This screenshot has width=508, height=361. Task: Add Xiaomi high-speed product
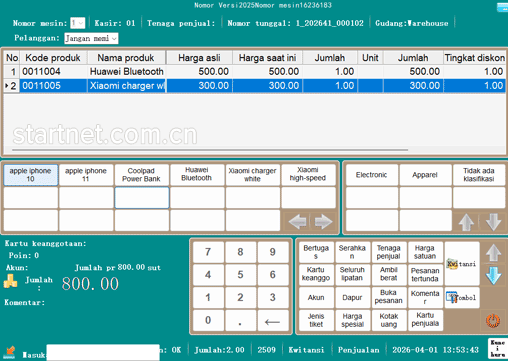pyautogui.click(x=308, y=175)
